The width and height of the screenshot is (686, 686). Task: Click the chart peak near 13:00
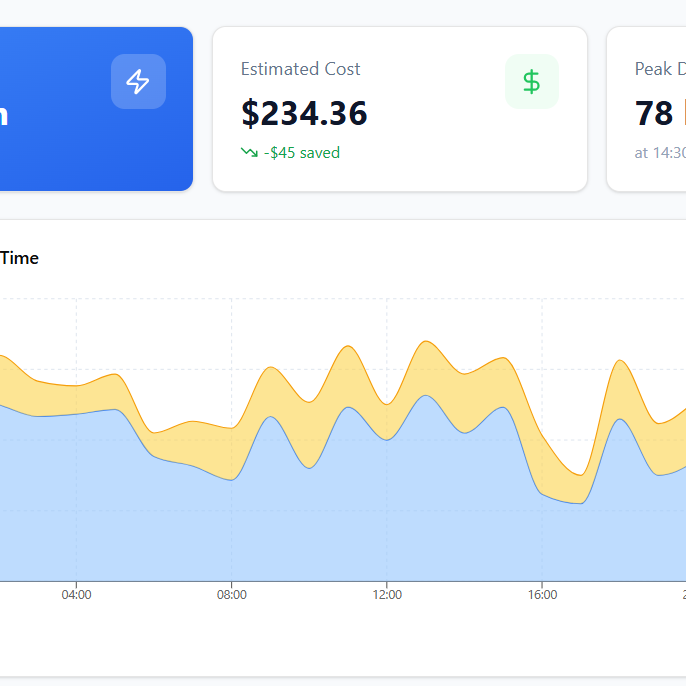tap(427, 342)
